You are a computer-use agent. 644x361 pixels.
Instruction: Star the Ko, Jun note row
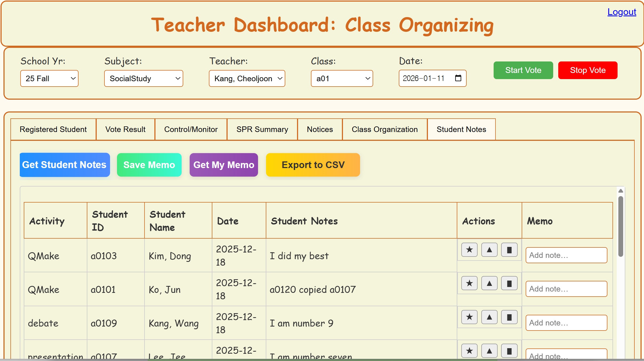[469, 283]
